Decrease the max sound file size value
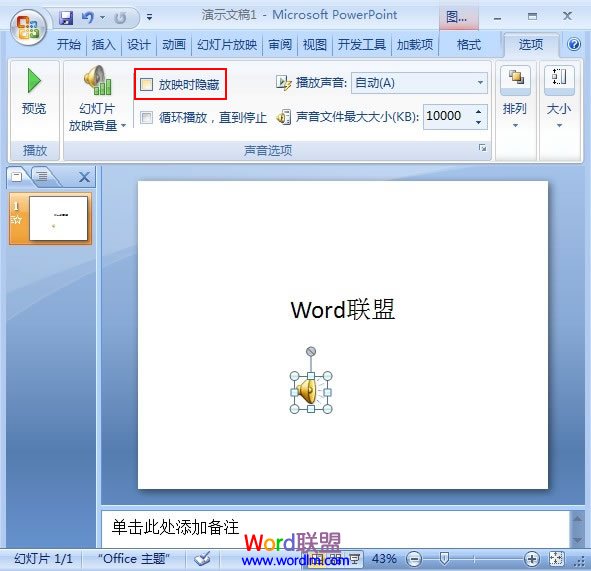The height and width of the screenshot is (571, 591). 478,122
